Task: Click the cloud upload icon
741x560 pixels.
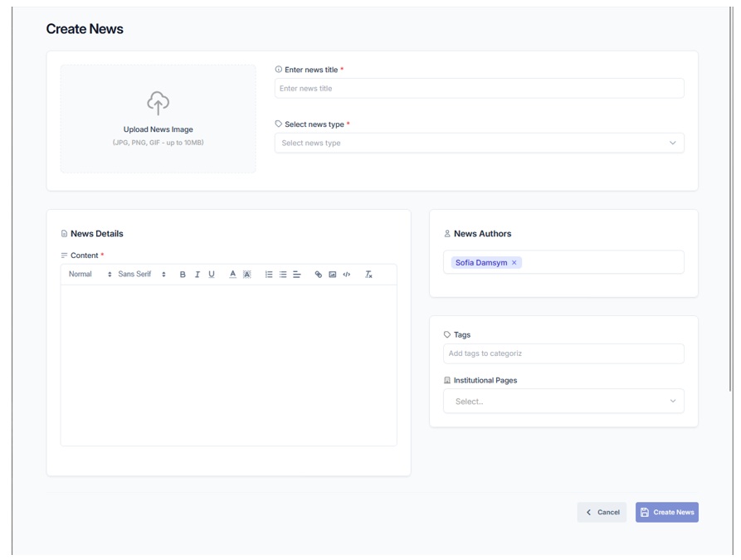Action: point(158,104)
